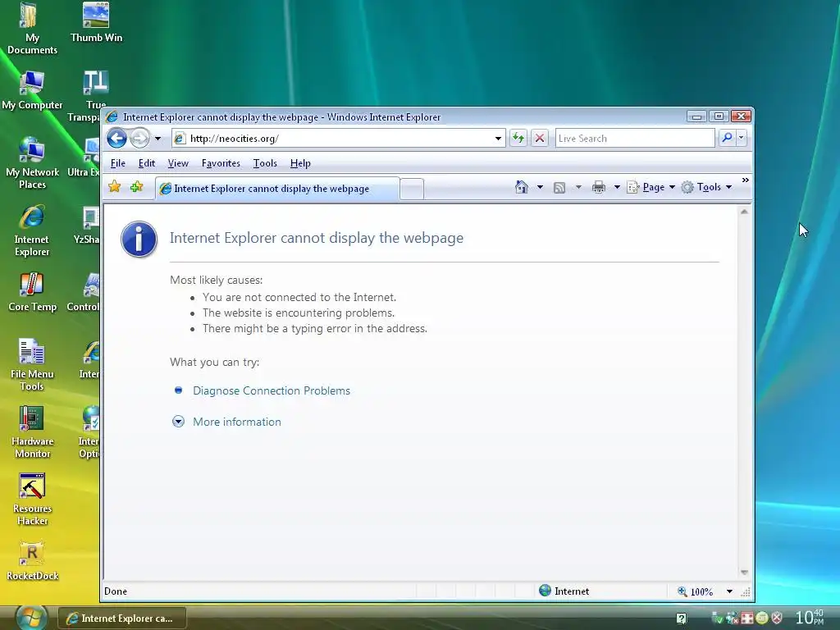Click the Back navigation arrow
Viewport: 840px width, 630px height.
pyautogui.click(x=116, y=138)
